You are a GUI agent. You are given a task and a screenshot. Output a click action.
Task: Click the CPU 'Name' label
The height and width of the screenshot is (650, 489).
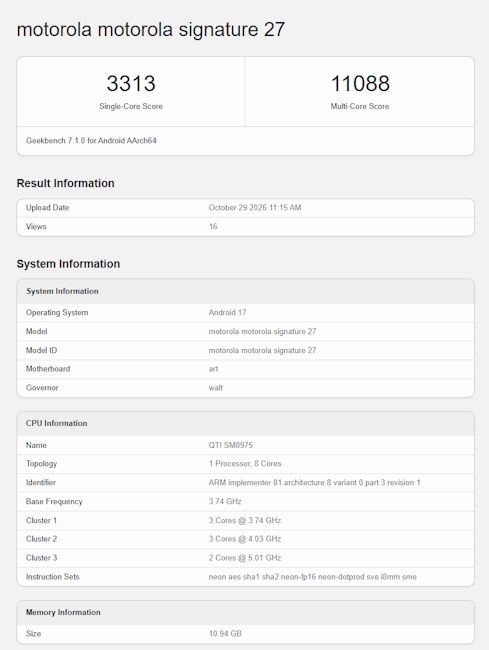[36, 445]
